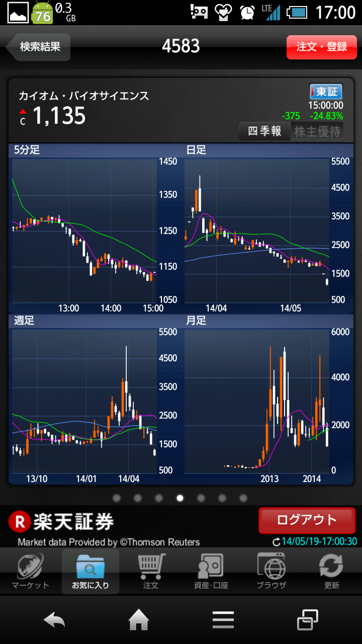Tap the 更新 refresh arrows icon
Screen dimensions: 362x644
pos(331,567)
